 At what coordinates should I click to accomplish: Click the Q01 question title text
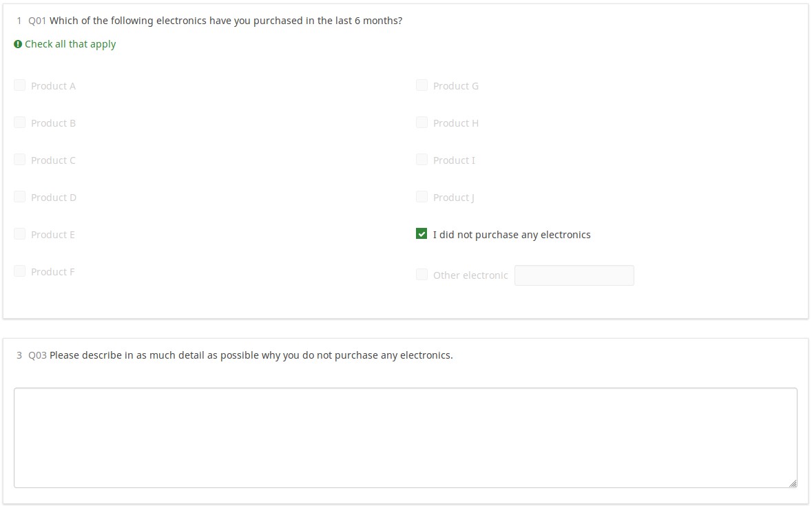(x=226, y=21)
